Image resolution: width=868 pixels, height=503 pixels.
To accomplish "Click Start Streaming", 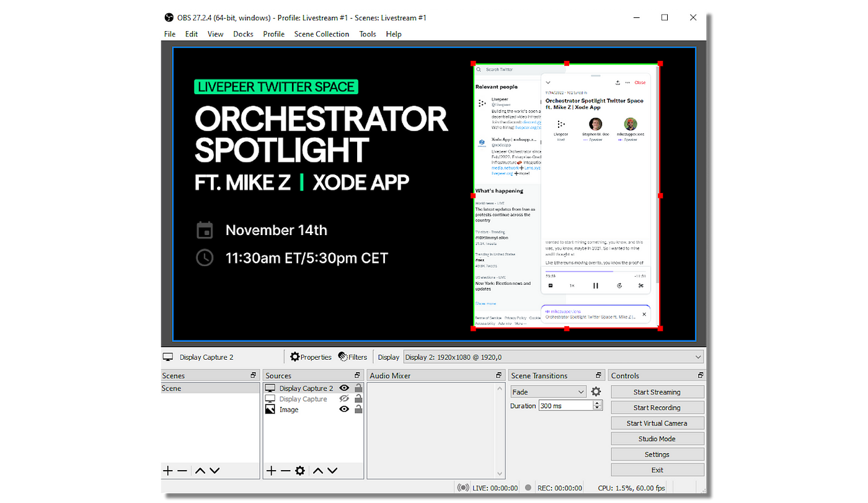I will pos(657,392).
